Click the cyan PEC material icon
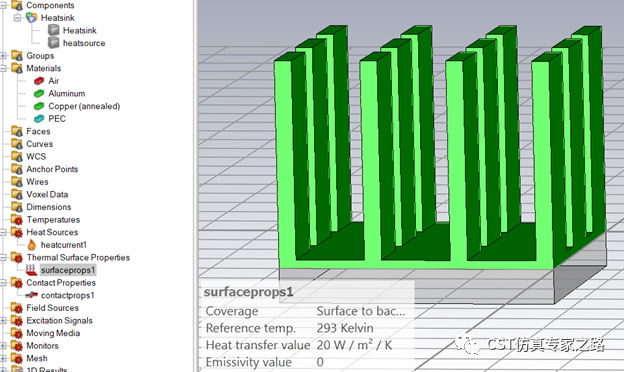624x372 pixels. (x=39, y=119)
